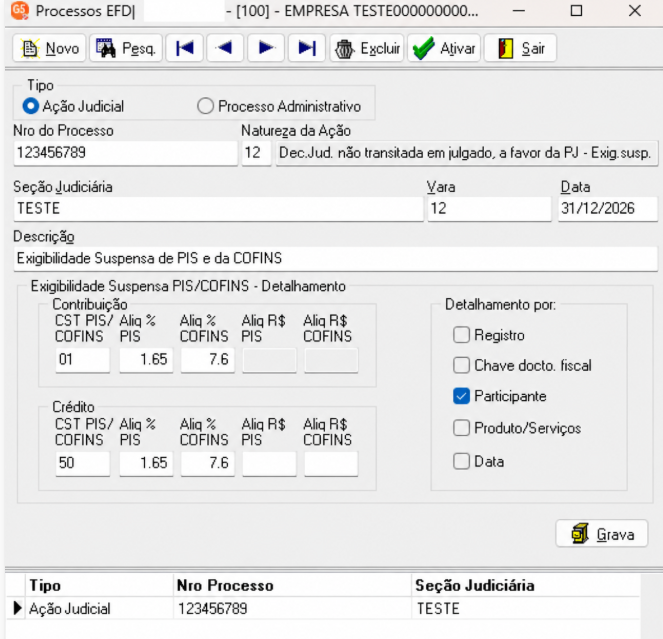Click the Grava save button

click(x=602, y=534)
